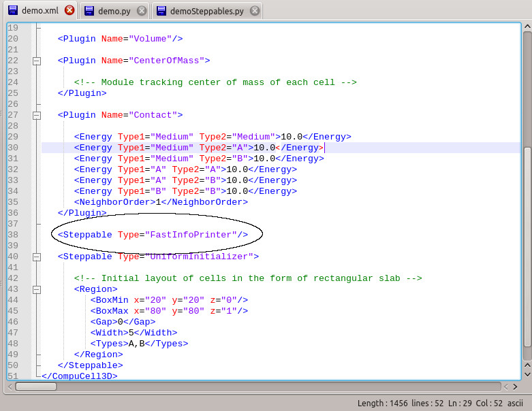Collapse the CenterOfMass plugin fold marker
The height and width of the screenshot is (411, 532).
coord(37,61)
